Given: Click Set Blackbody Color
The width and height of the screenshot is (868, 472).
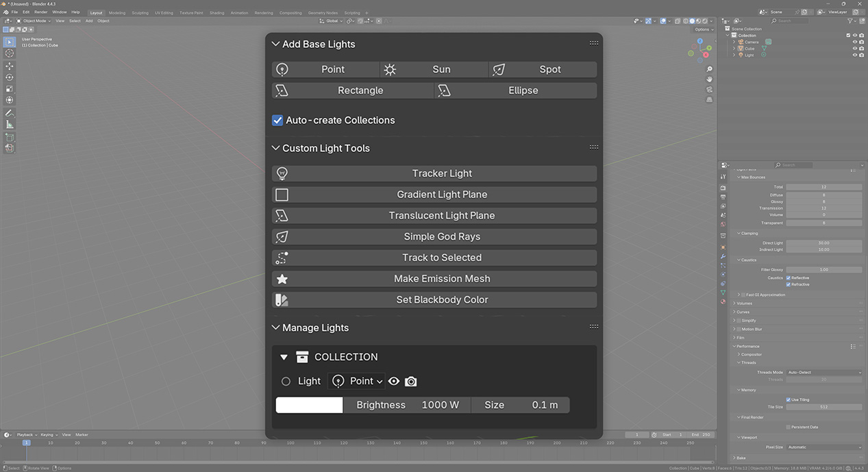Looking at the screenshot, I should pyautogui.click(x=434, y=299).
